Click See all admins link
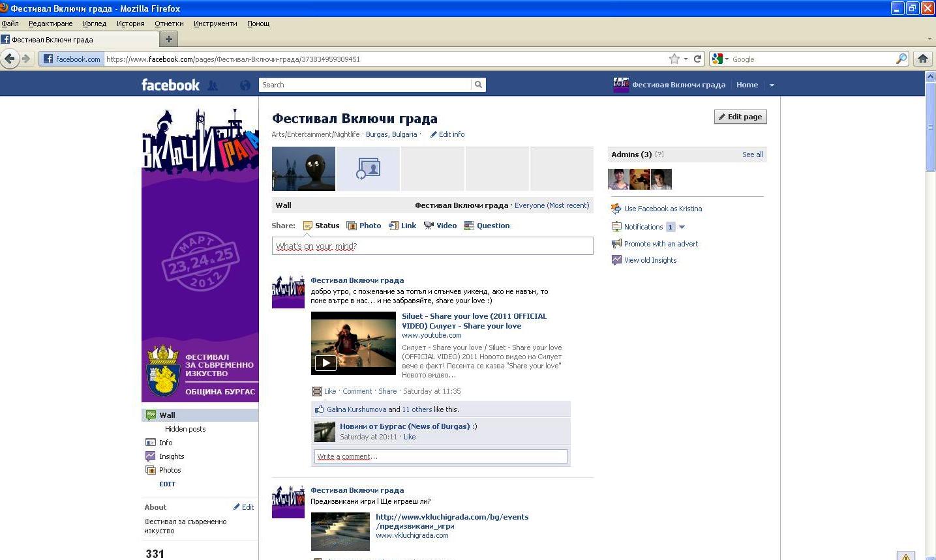Viewport: 936px width, 560px height. [752, 155]
